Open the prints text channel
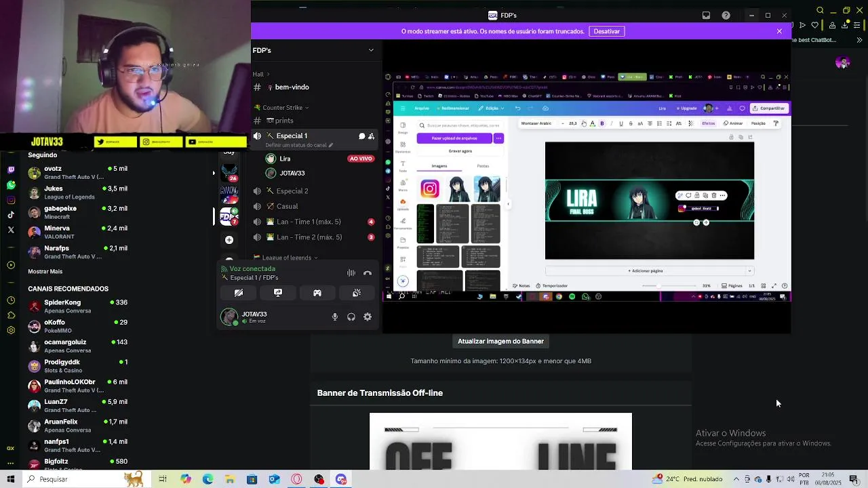868x488 pixels. point(315,121)
